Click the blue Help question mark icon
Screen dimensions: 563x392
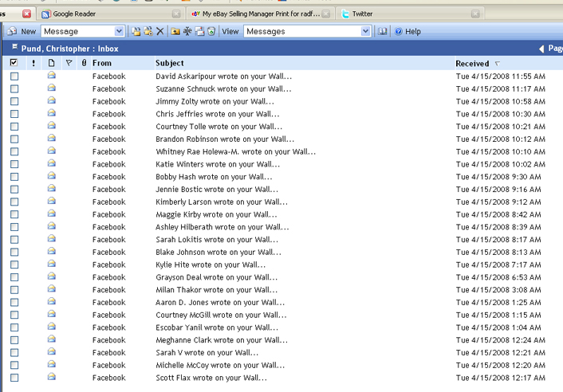point(398,32)
